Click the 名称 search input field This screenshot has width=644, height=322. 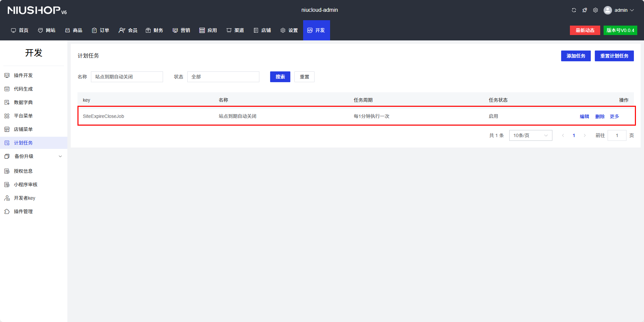pyautogui.click(x=127, y=77)
